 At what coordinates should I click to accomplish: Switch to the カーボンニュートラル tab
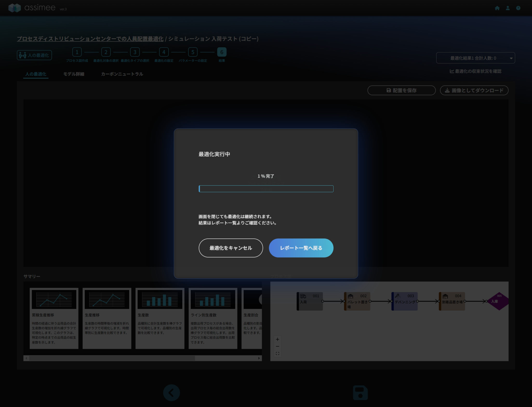122,74
